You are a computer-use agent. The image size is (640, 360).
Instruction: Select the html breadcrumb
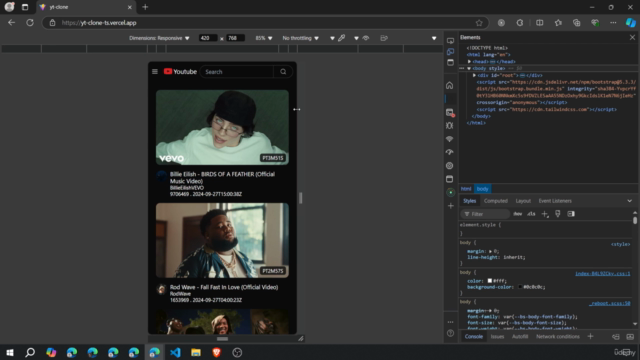466,189
